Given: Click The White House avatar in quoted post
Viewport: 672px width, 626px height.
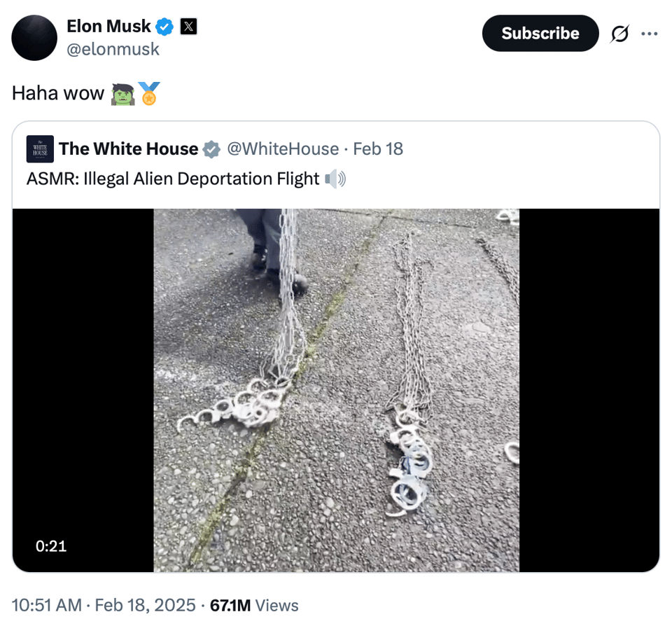Looking at the screenshot, I should (40, 149).
